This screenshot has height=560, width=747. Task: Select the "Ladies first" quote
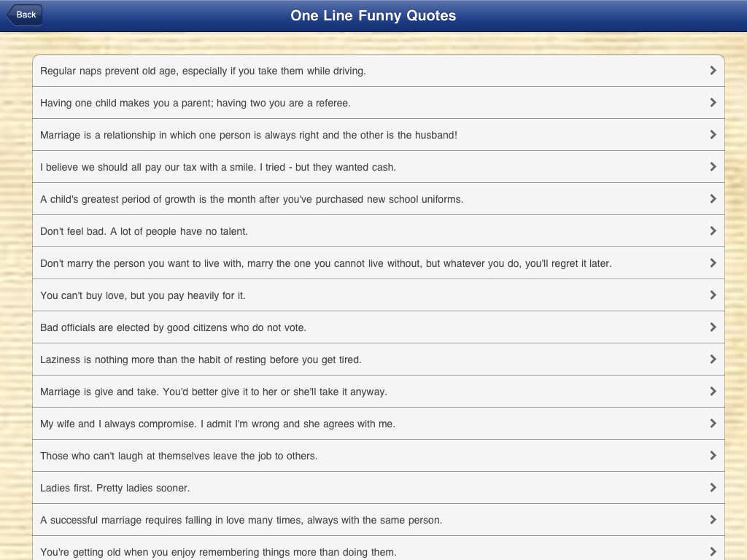pyautogui.click(x=115, y=488)
